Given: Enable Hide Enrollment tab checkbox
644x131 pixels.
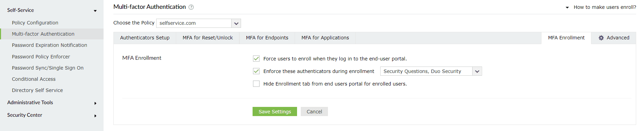Looking at the screenshot, I should coord(256,84).
